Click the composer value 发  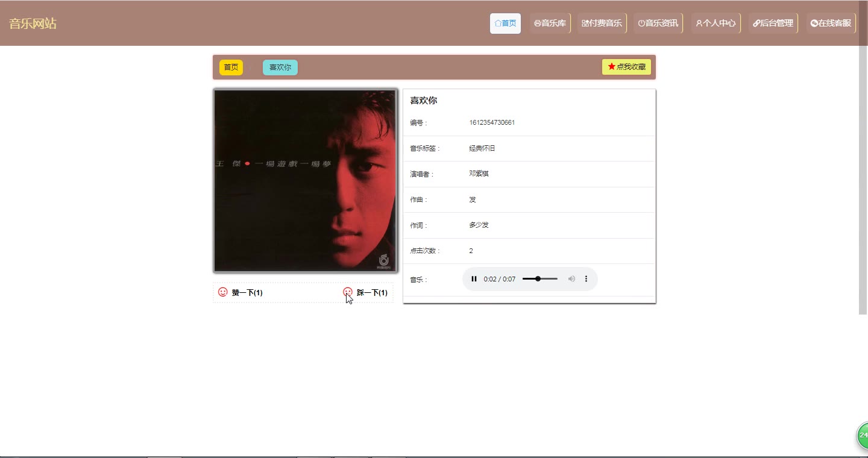pyautogui.click(x=473, y=199)
